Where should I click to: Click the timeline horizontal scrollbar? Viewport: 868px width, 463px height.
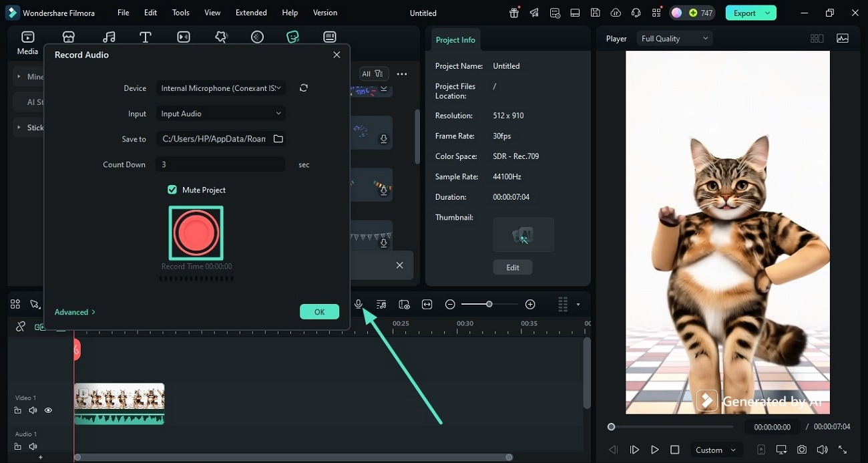point(292,457)
